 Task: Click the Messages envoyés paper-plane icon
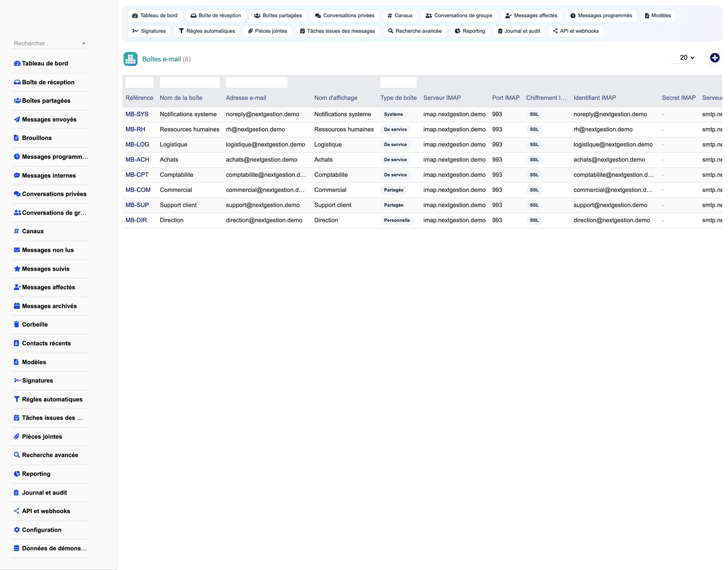(17, 119)
